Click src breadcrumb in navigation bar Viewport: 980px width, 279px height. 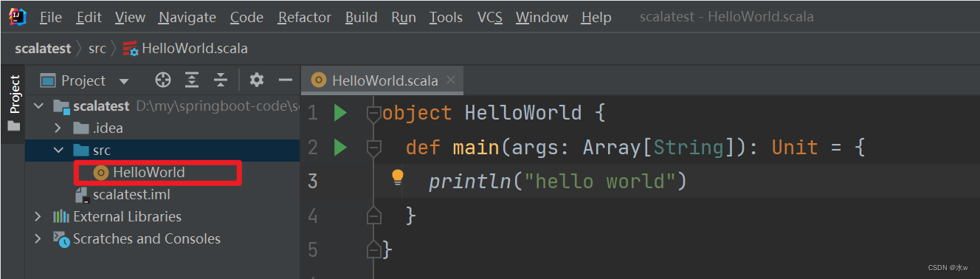[x=97, y=49]
